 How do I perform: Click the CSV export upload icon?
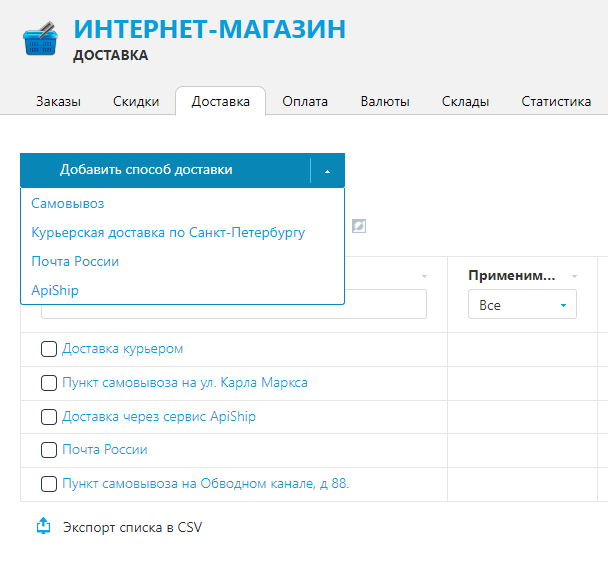tap(43, 526)
